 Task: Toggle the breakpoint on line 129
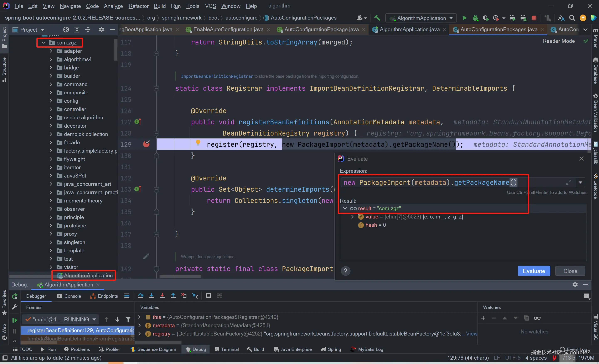[x=146, y=144]
